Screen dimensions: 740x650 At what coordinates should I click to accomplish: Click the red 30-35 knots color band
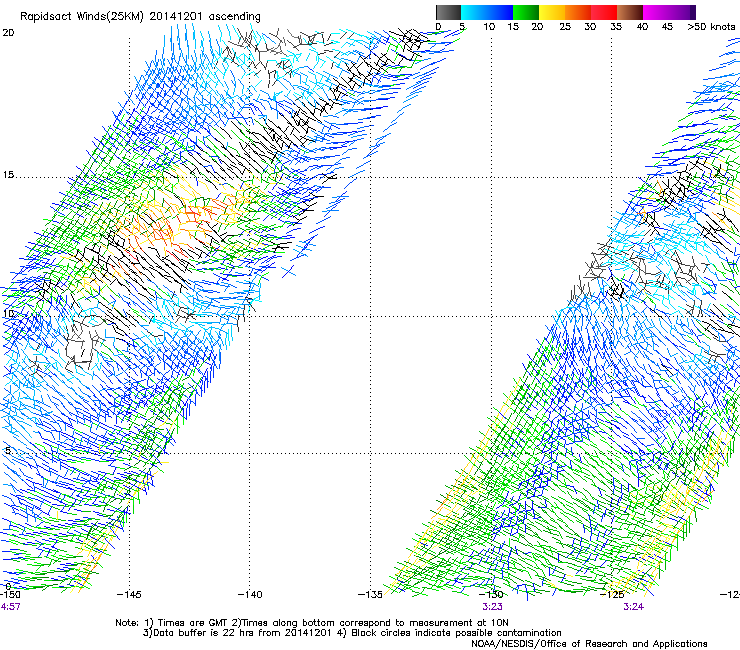[x=604, y=12]
